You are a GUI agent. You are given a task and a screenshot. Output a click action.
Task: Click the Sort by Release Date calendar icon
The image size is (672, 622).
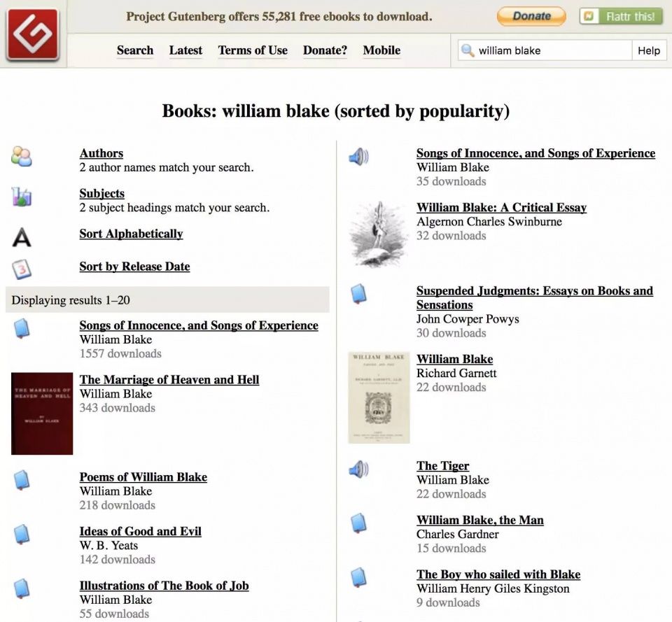pyautogui.click(x=22, y=269)
